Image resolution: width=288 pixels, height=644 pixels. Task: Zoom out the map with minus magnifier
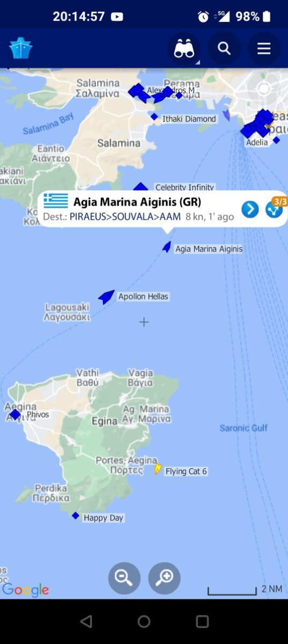tap(124, 578)
